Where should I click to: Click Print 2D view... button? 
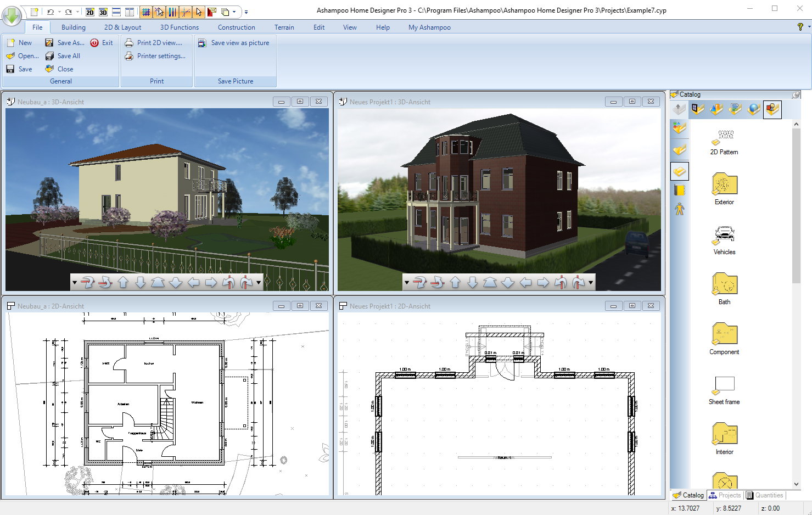pyautogui.click(x=153, y=43)
